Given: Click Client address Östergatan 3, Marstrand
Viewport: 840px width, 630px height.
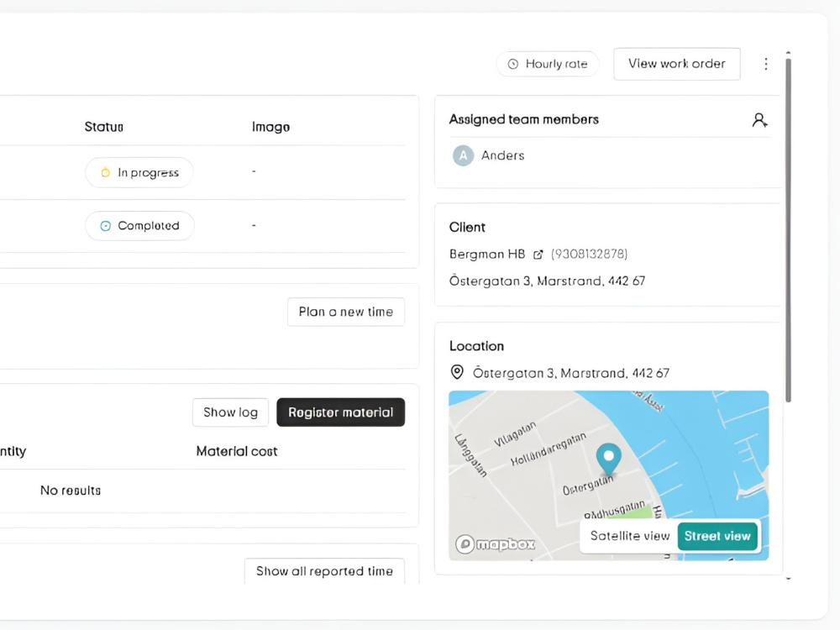Looking at the screenshot, I should pos(547,281).
